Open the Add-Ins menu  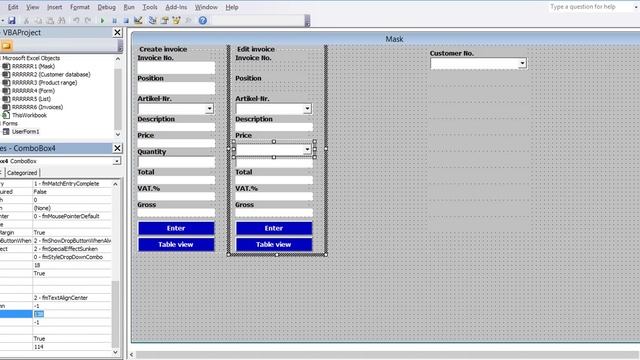pos(176,7)
